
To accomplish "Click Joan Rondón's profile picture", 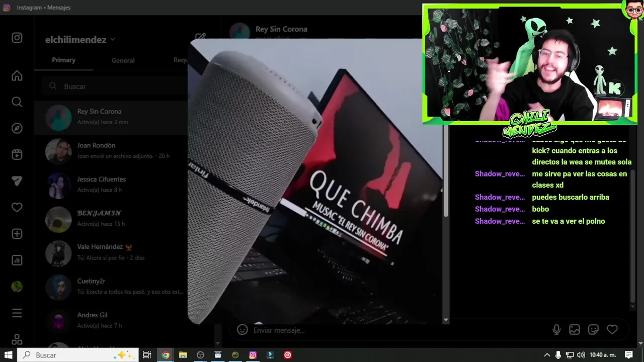I will (58, 151).
